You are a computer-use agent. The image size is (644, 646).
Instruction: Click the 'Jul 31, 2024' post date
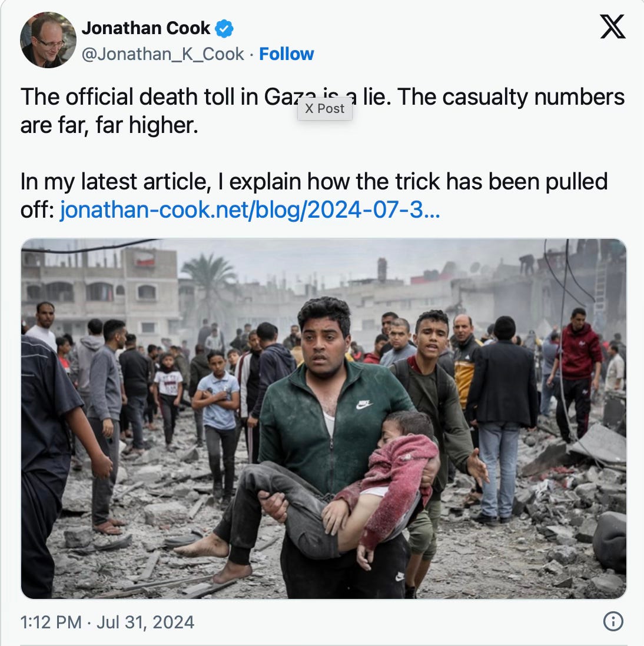[x=145, y=622]
